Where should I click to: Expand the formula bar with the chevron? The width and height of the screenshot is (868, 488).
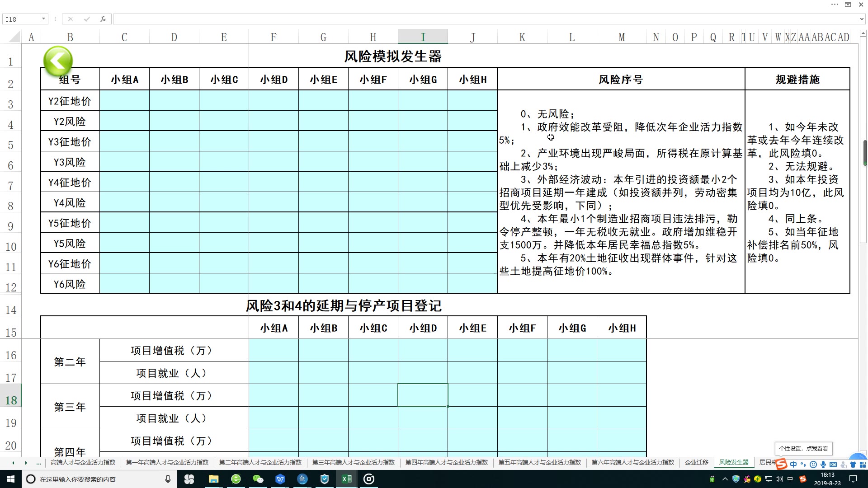point(861,19)
